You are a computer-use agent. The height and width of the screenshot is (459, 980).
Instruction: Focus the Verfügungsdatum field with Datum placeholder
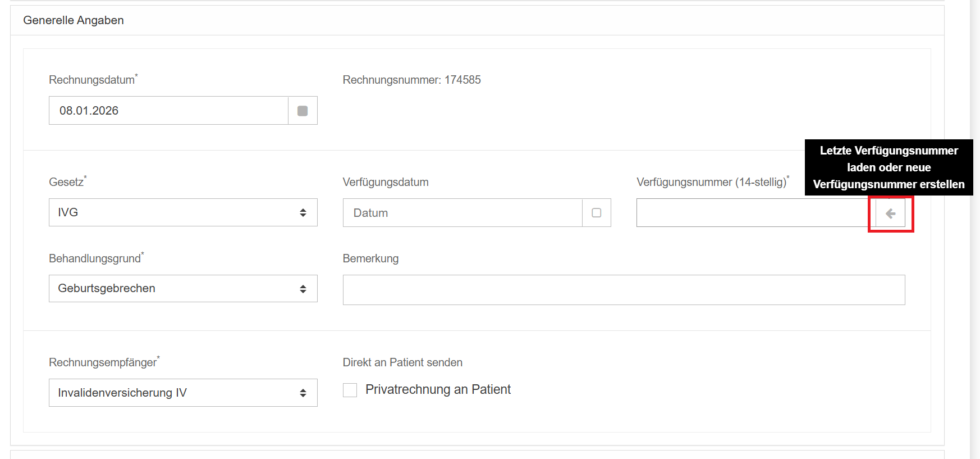click(x=462, y=213)
